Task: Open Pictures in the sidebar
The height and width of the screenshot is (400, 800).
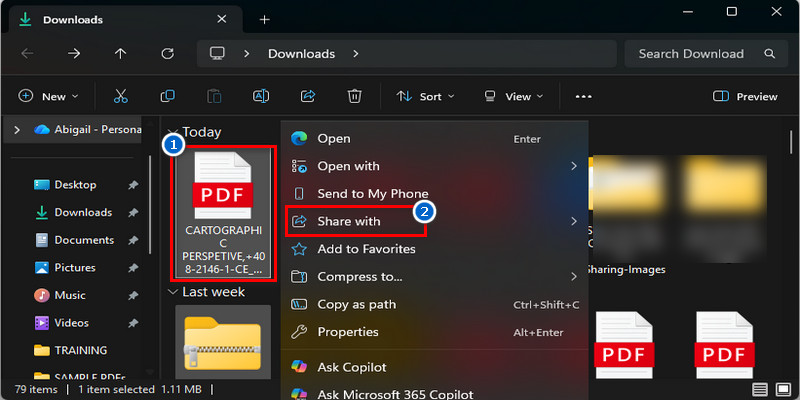Action: [x=76, y=267]
